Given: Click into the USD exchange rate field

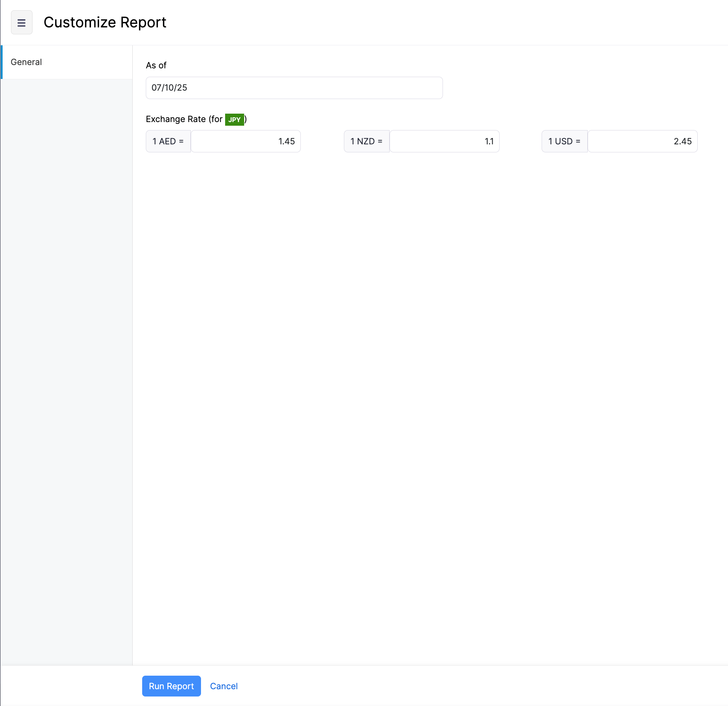Looking at the screenshot, I should point(642,141).
